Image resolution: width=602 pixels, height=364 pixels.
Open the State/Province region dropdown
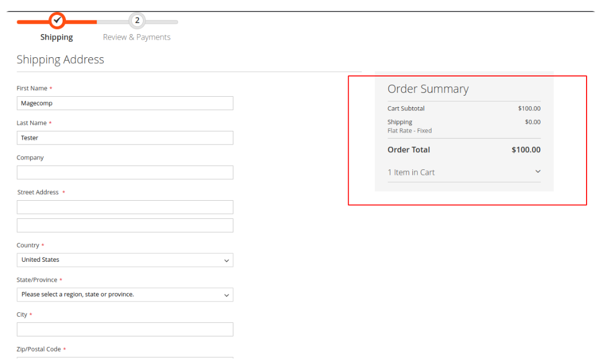125,295
